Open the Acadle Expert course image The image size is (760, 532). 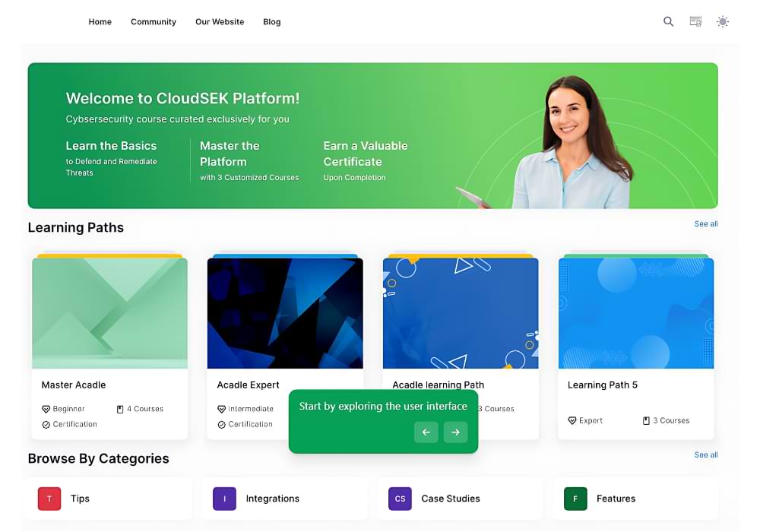(x=285, y=312)
